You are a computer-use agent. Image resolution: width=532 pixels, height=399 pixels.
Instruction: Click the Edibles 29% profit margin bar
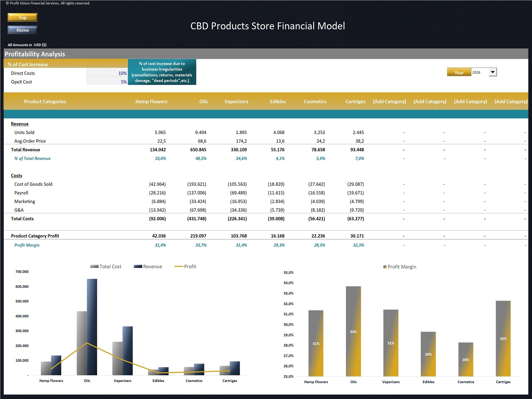pyautogui.click(x=428, y=354)
